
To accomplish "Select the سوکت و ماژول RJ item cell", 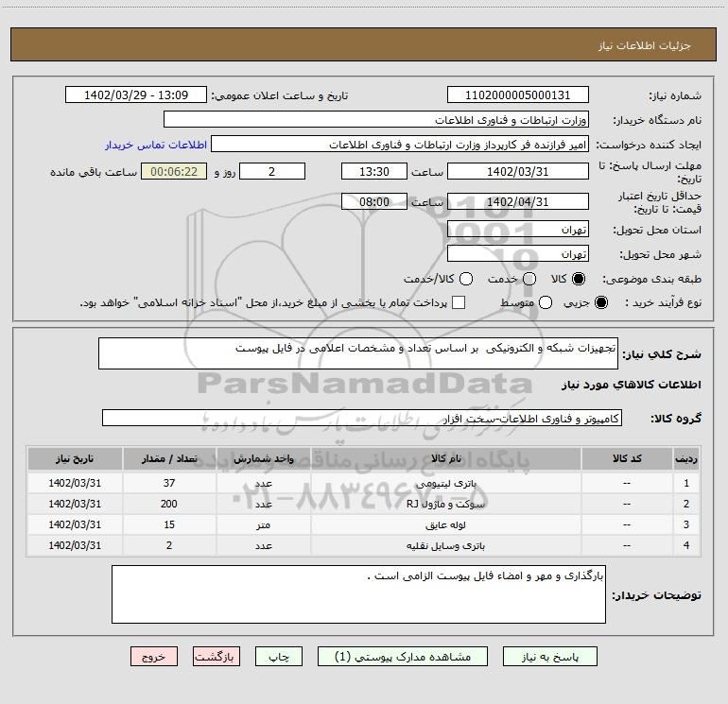I will tap(445, 504).
